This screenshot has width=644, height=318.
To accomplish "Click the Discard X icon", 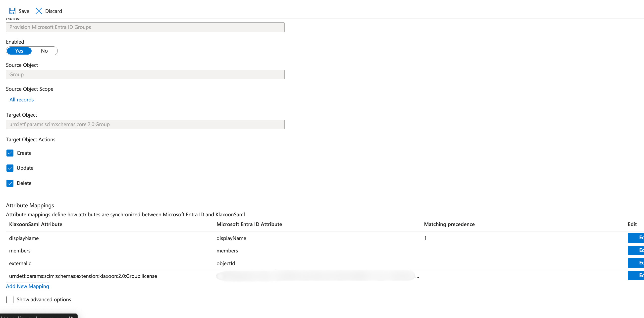I will [x=39, y=11].
